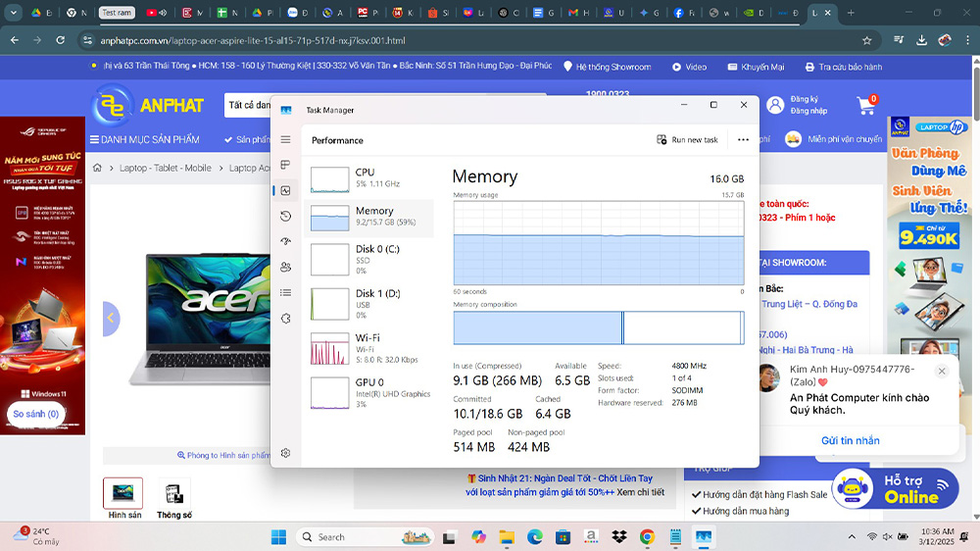Screen dimensions: 980x551
Task: Open the Processes page in Task Manager
Action: point(285,165)
